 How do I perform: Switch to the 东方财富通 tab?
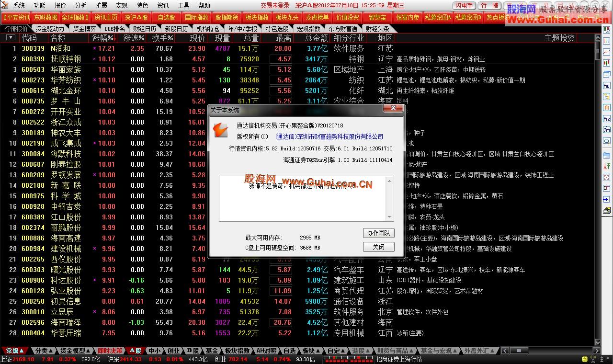point(343,28)
